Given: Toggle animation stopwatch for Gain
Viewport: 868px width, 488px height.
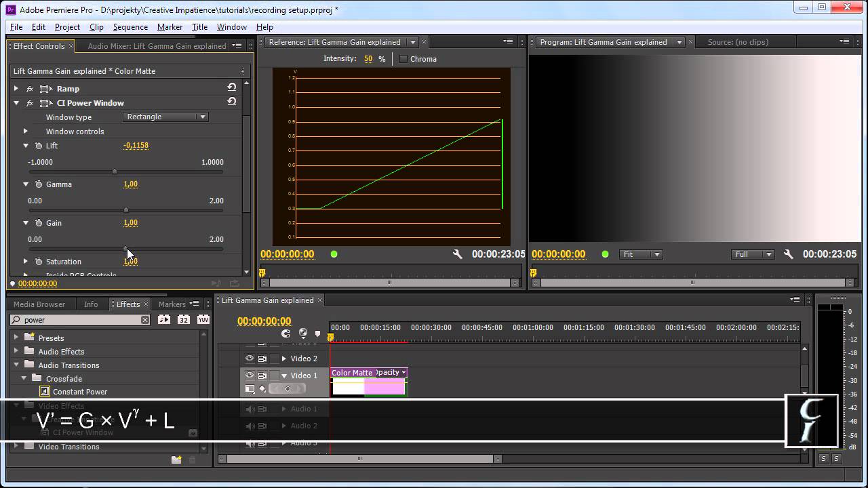Looking at the screenshot, I should coord(38,223).
